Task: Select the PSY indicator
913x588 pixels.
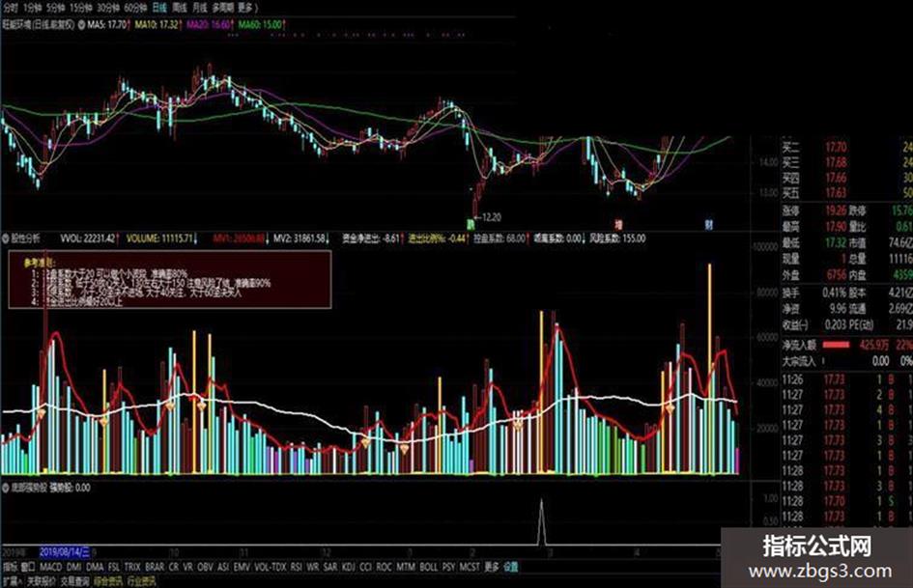Action: pos(448,566)
